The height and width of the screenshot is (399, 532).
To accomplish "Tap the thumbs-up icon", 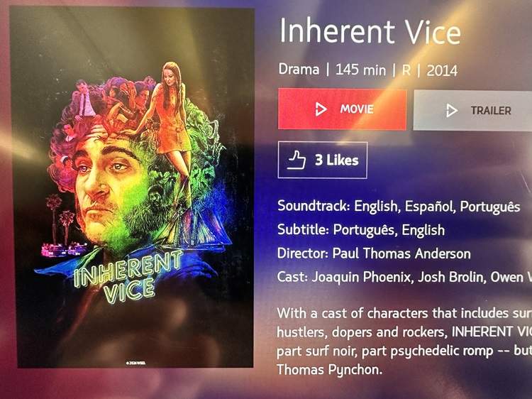I will (x=297, y=160).
